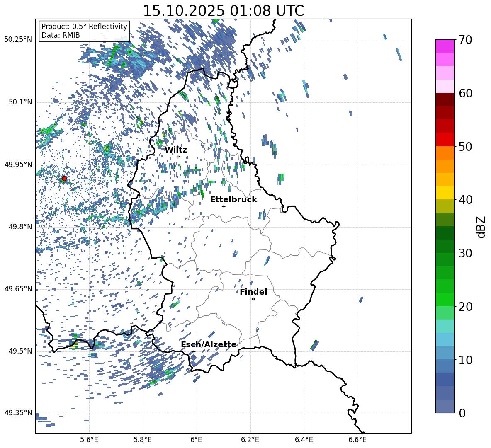Screen dimensions: 491x448
Task: Click the 'Data: RMIB' text
Action: tap(61, 35)
